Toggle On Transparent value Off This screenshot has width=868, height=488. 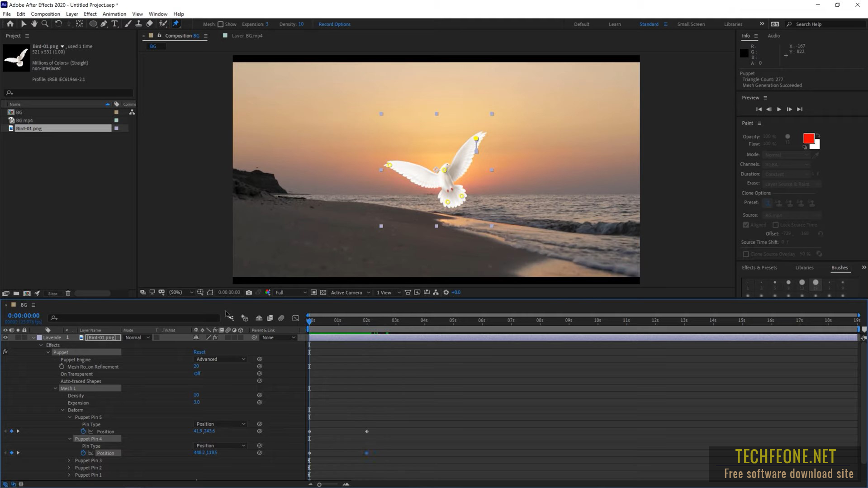click(197, 374)
